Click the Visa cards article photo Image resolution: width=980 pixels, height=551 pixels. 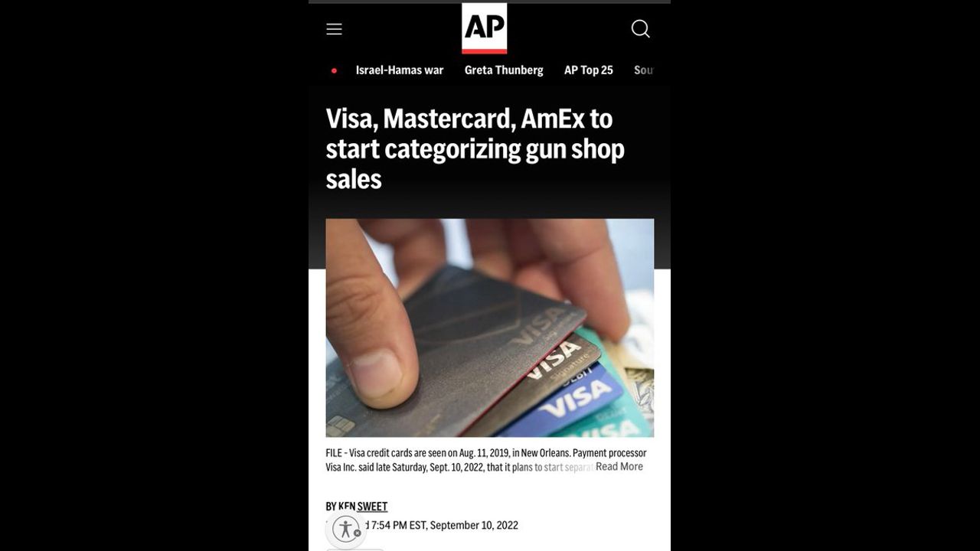(x=490, y=328)
